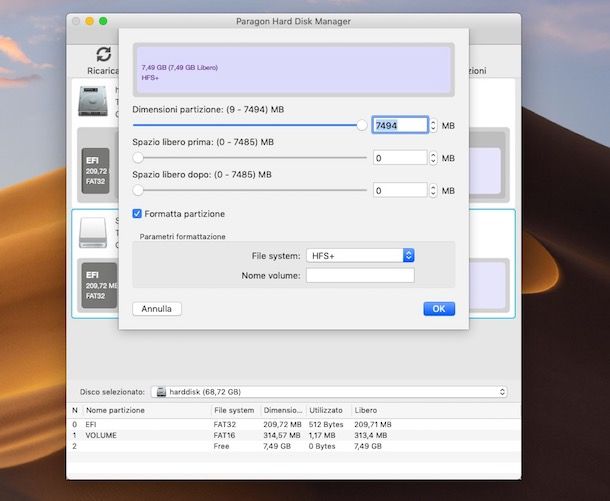This screenshot has width=610, height=501.
Task: Click the FAT16 file system cell
Action: pos(224,435)
